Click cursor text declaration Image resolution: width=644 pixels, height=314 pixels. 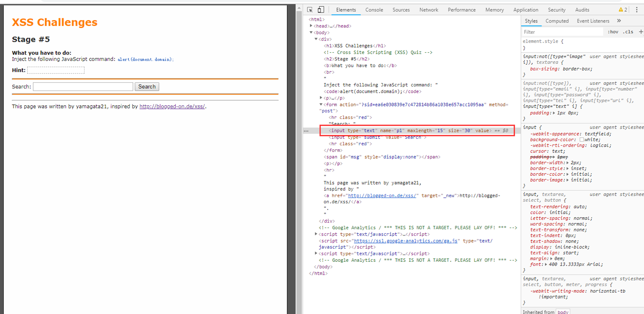(547, 151)
